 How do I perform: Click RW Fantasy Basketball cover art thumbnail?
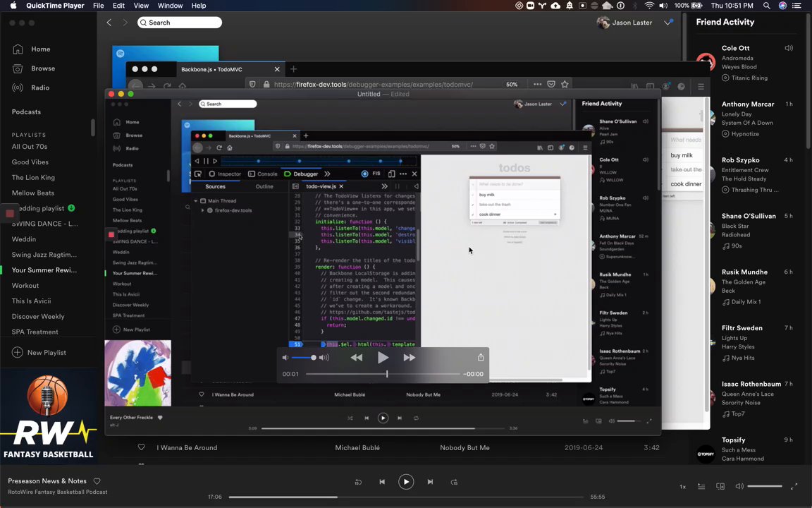49,416
